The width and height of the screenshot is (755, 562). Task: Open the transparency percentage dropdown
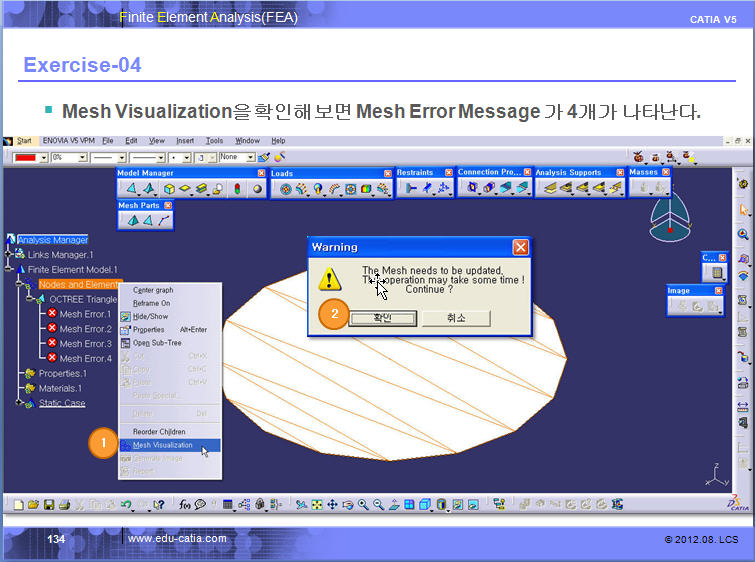tap(83, 158)
